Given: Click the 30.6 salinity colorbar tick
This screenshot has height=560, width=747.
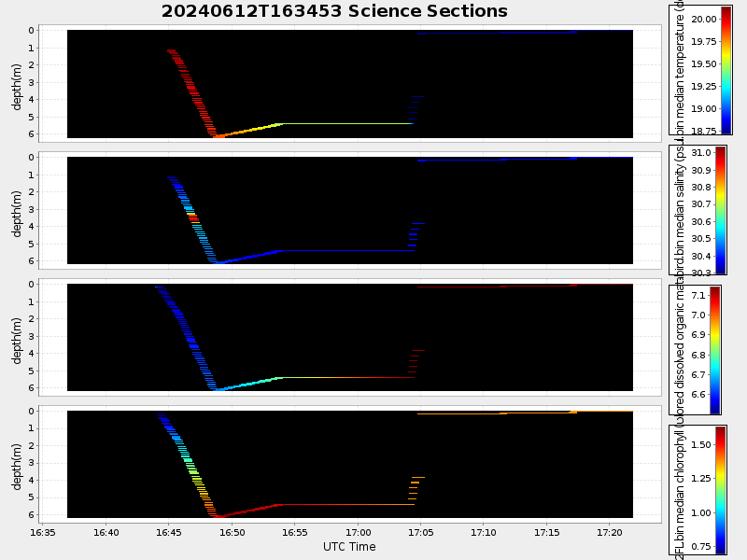Looking at the screenshot, I should click(x=701, y=221).
